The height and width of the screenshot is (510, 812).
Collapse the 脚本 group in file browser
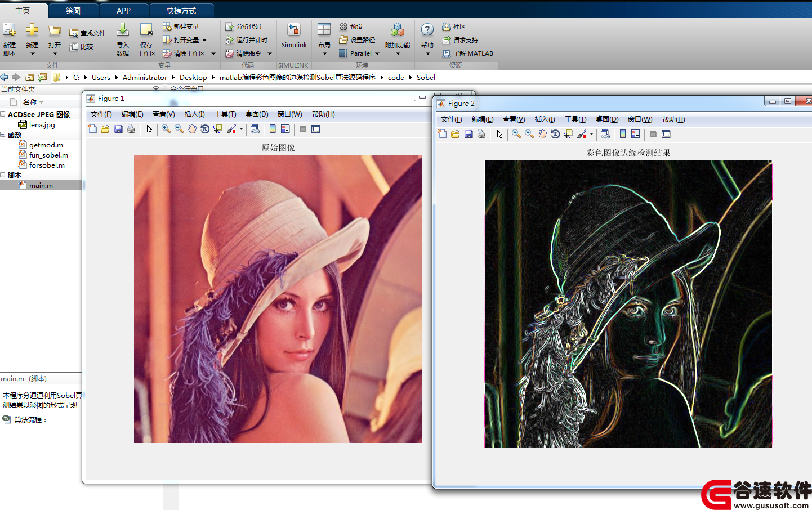[3, 175]
